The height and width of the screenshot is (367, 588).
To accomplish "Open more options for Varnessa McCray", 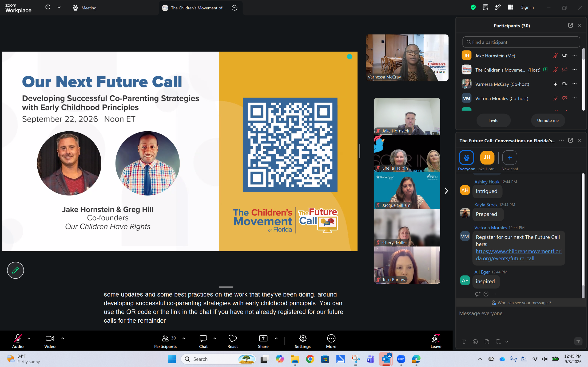I will (x=574, y=84).
